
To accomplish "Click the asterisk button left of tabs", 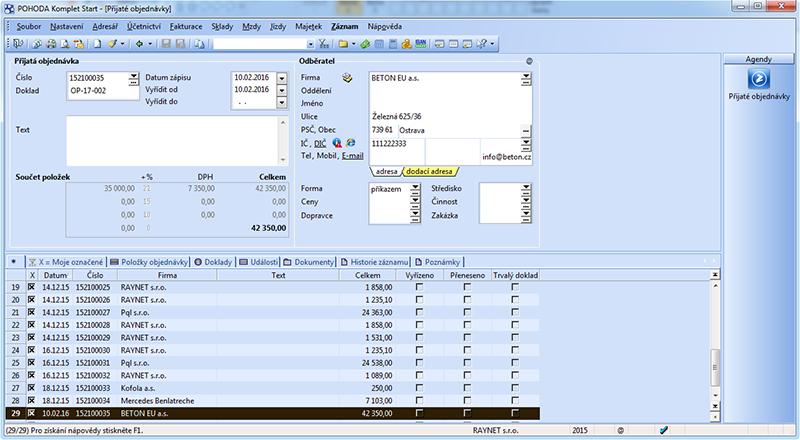I will coord(14,262).
